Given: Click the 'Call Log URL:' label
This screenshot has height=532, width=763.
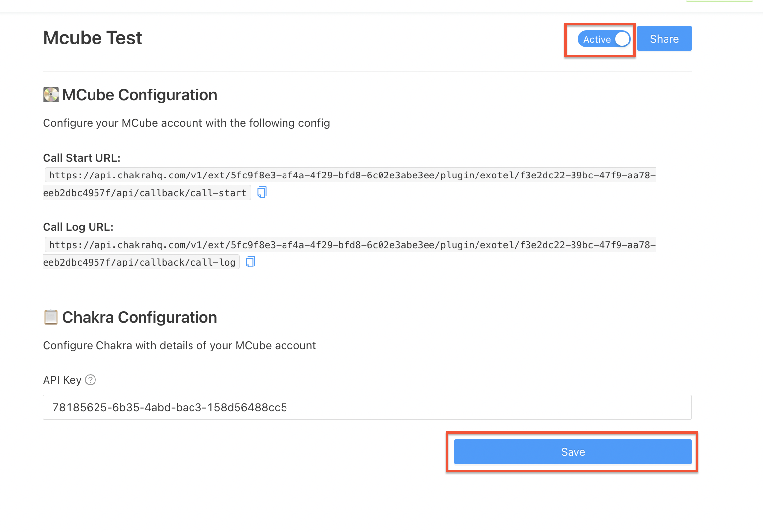Looking at the screenshot, I should [x=78, y=227].
